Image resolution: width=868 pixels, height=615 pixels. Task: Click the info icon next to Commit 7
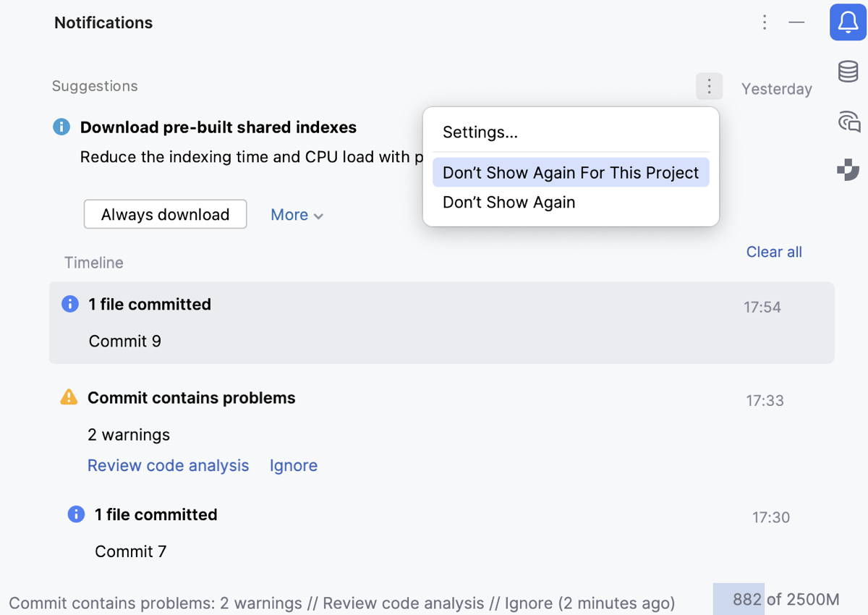point(76,514)
